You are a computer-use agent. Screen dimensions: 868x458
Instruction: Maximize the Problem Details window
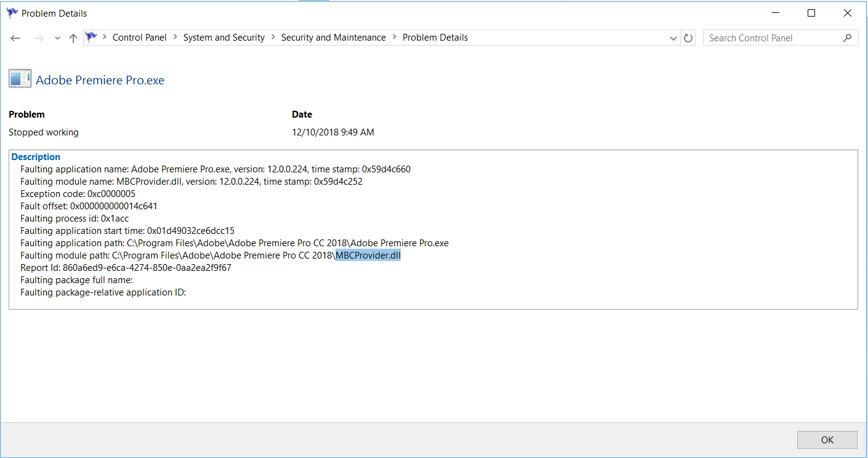click(811, 13)
